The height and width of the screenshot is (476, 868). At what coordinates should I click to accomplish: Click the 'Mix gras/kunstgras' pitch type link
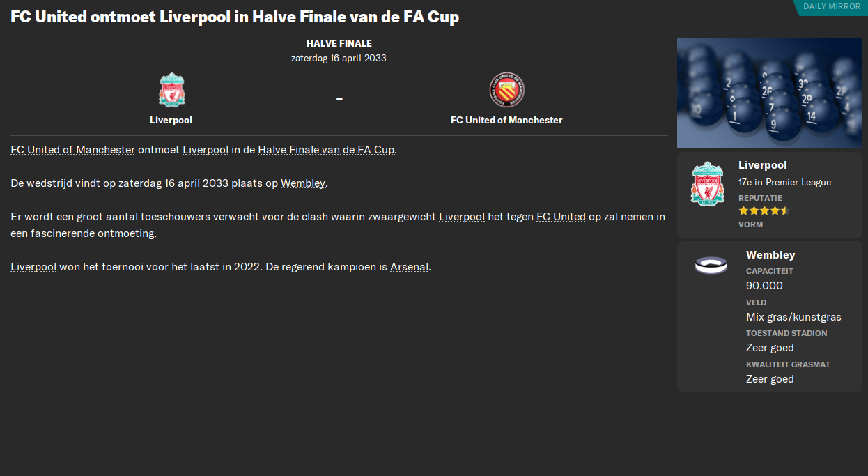[x=793, y=316]
